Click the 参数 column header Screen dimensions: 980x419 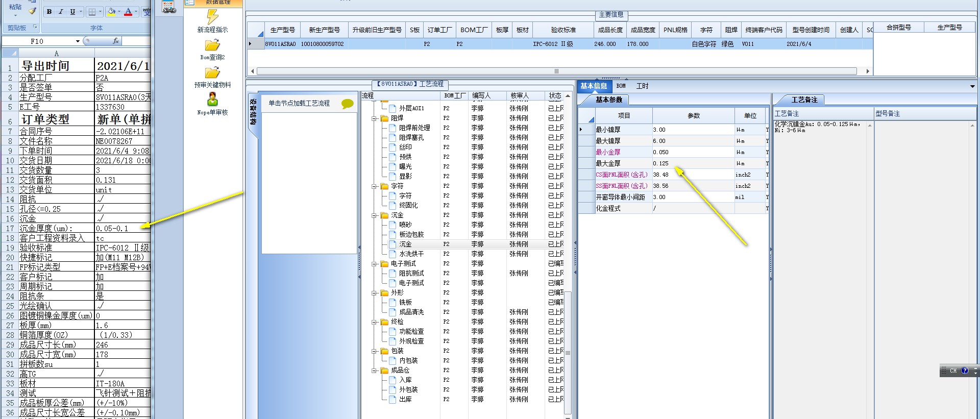pos(694,116)
